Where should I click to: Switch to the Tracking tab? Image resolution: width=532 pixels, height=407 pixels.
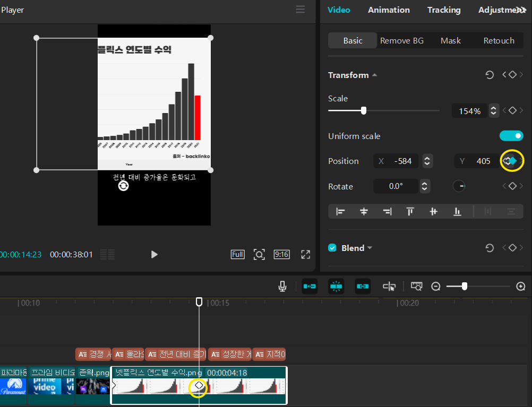click(x=444, y=10)
